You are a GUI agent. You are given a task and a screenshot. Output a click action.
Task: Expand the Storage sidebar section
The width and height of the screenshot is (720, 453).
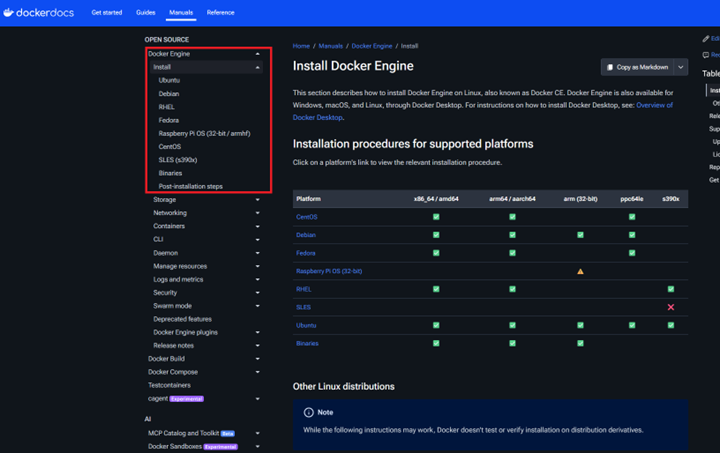258,200
